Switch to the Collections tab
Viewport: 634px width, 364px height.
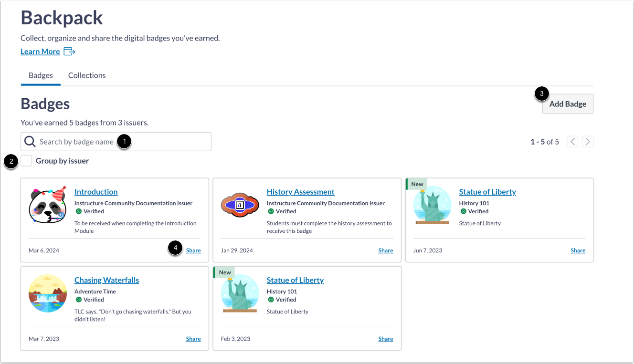click(86, 75)
